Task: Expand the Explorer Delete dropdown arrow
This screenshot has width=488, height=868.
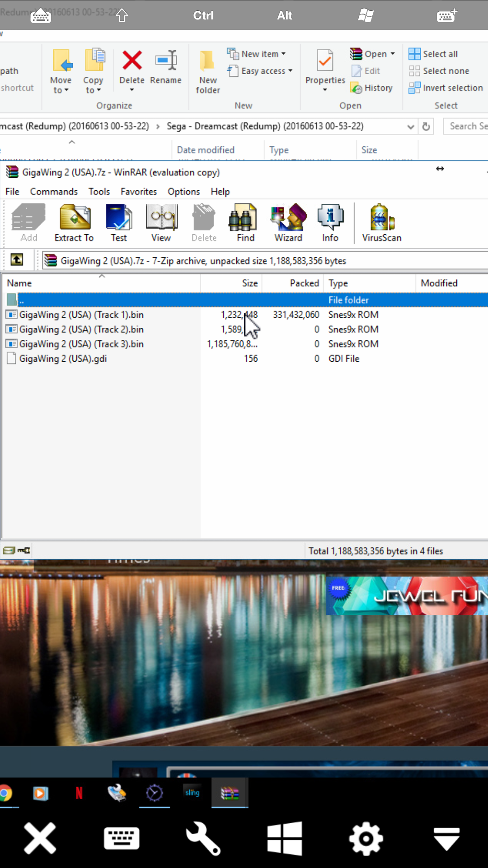Action: pos(132,90)
